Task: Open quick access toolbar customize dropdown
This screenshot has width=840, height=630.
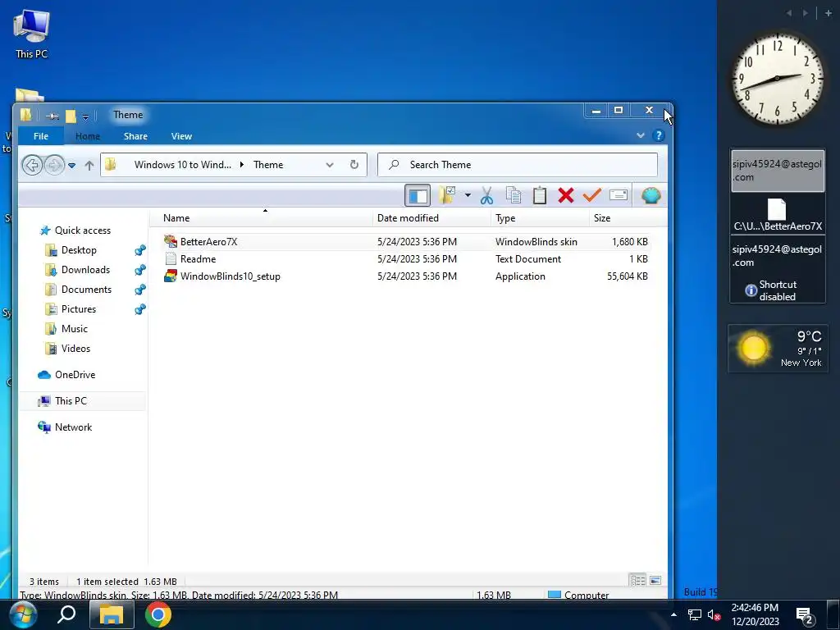Action: (85, 116)
